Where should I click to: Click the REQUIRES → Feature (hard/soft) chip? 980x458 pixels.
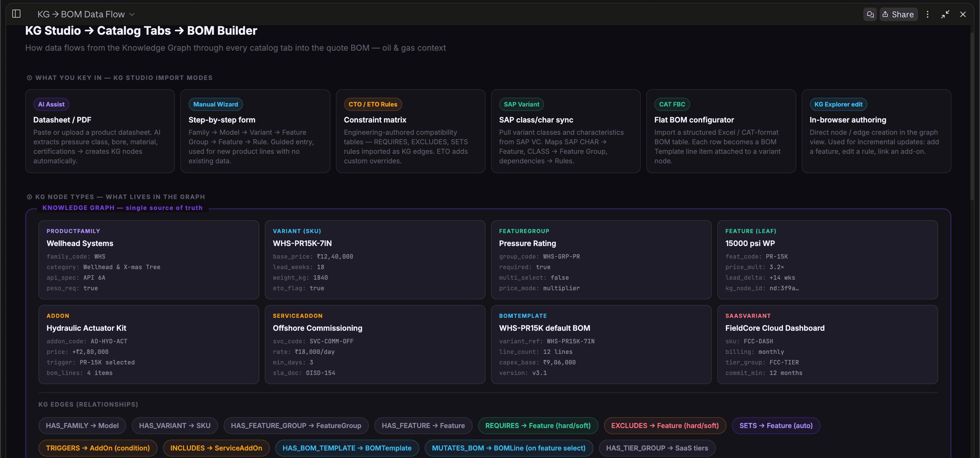(x=538, y=426)
